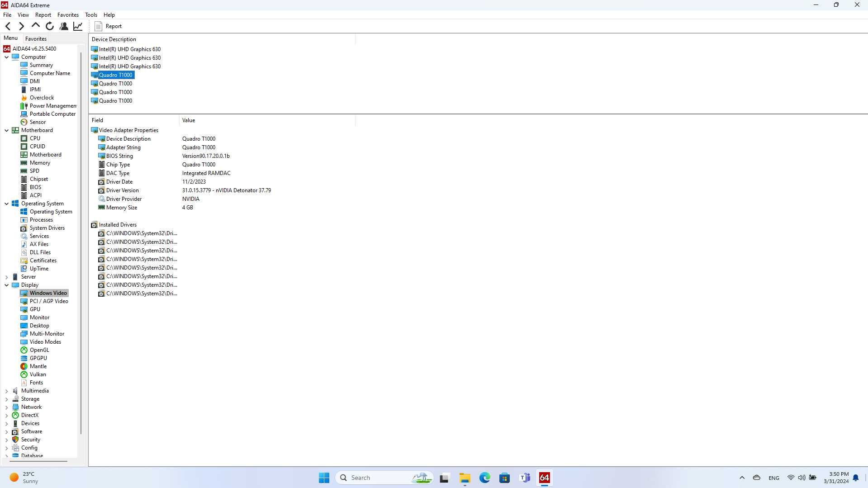Image resolution: width=868 pixels, height=488 pixels.
Task: Collapse the Operating System tree node
Action: pos(7,204)
